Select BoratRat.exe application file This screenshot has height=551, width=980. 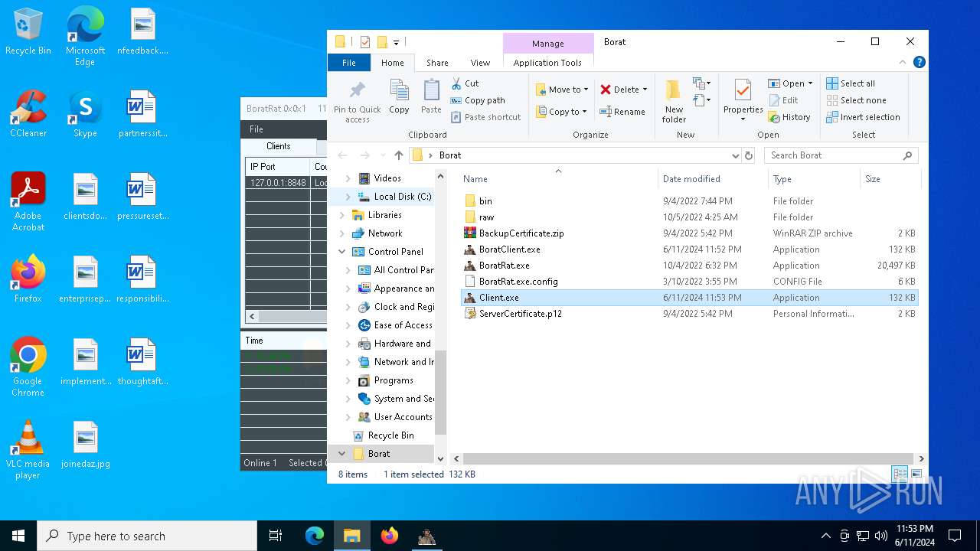pos(504,266)
